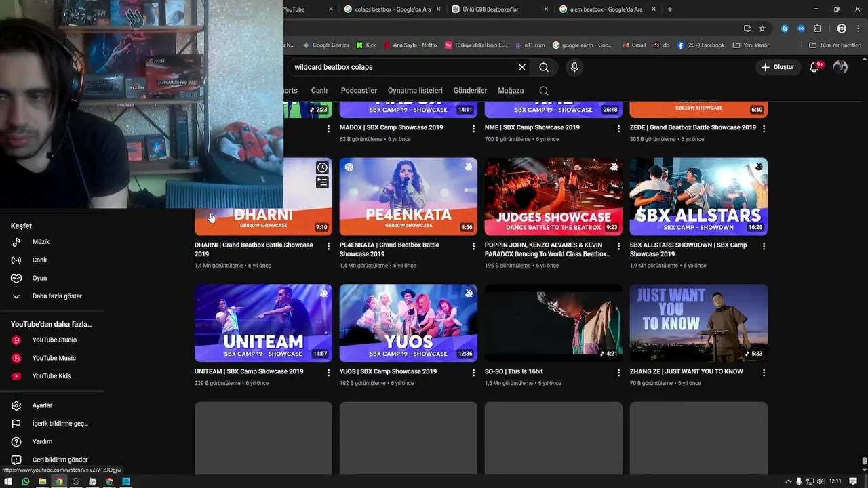
Task: Open more options for UNITEAM video
Action: coord(328,373)
